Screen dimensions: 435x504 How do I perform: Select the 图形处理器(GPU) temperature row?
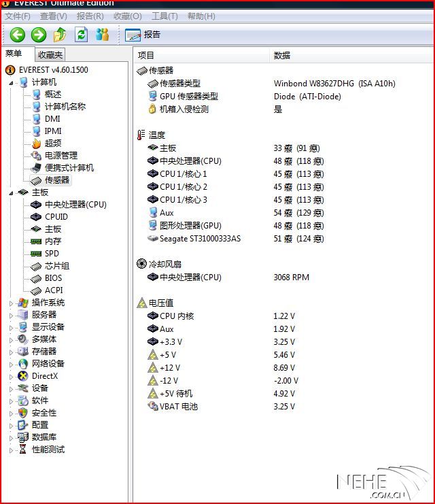(235, 226)
